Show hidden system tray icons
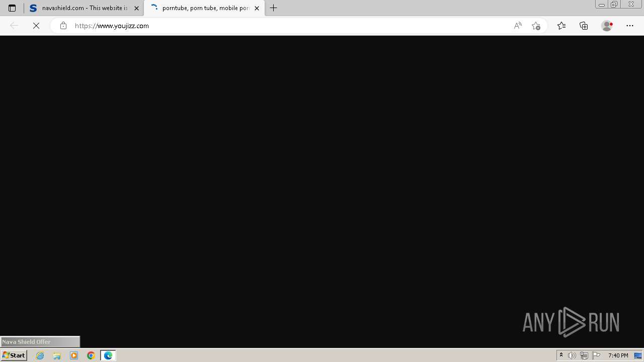 561,355
